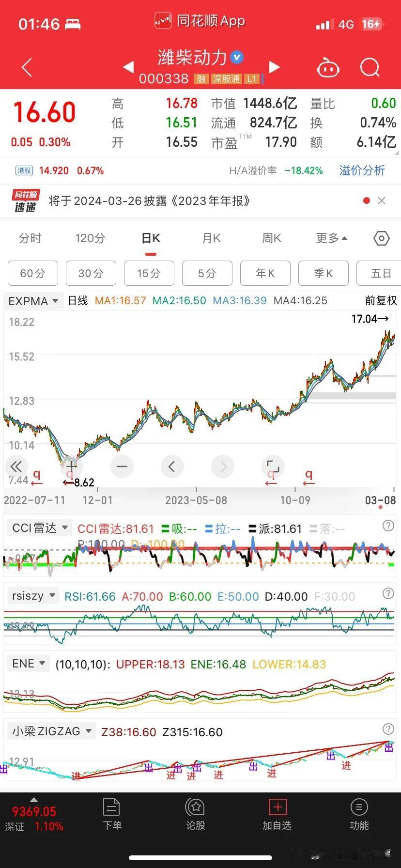
Task: Select the 年K period button
Action: [x=265, y=273]
